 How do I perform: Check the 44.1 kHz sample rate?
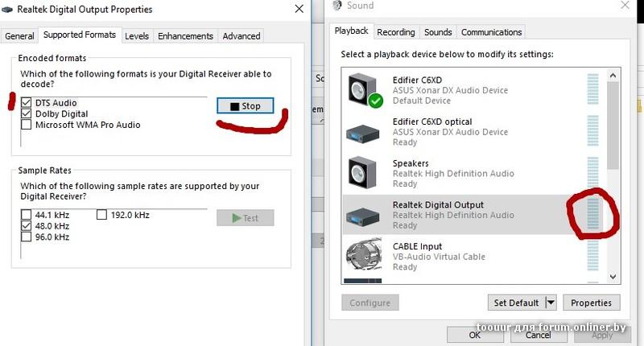[27, 215]
